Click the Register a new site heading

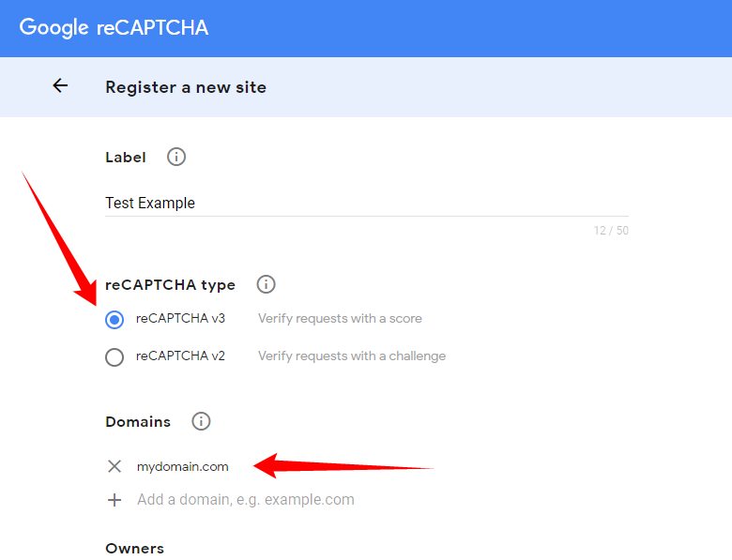pos(186,87)
